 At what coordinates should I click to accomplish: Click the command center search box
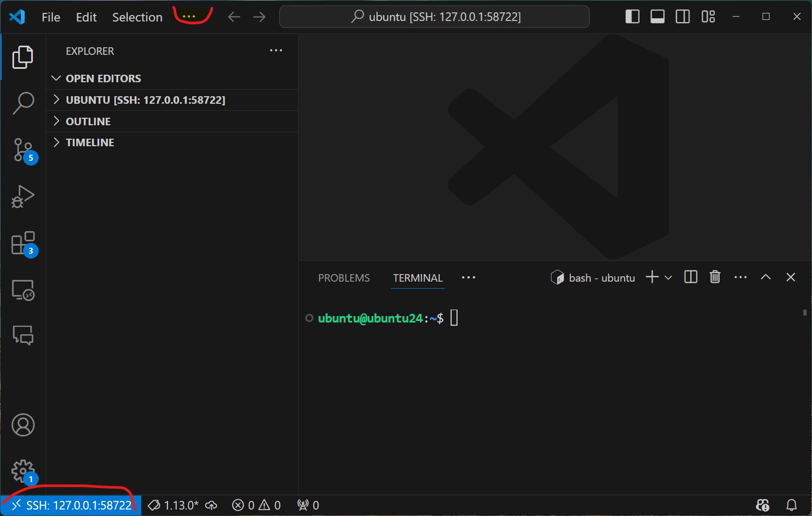(434, 17)
